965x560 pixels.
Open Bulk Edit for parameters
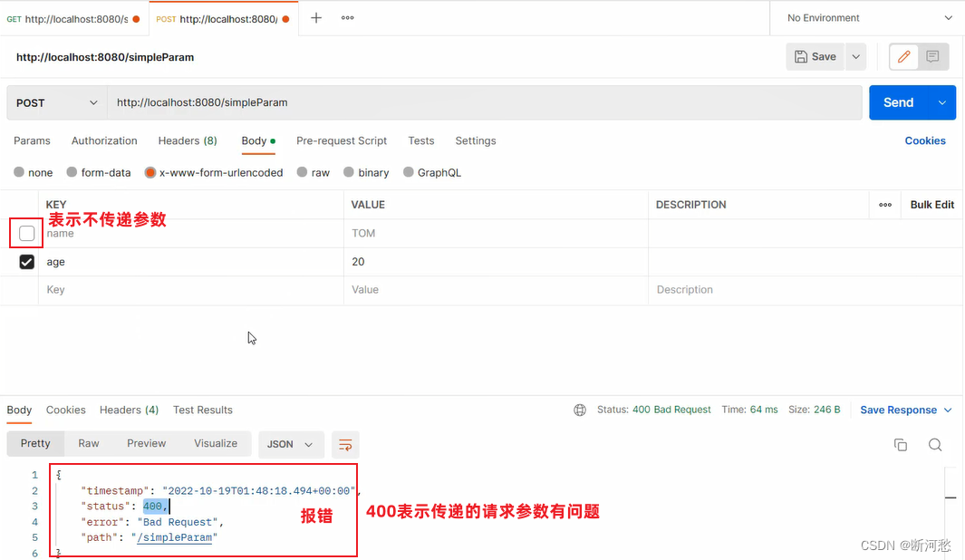click(931, 205)
